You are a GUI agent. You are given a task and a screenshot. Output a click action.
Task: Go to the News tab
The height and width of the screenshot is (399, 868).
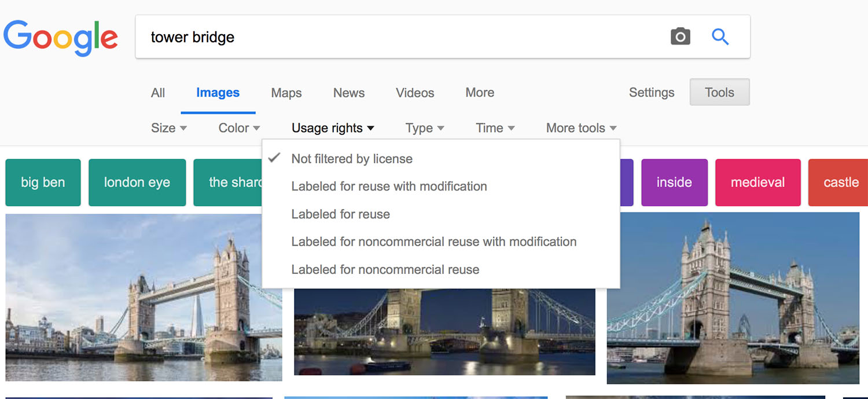pyautogui.click(x=349, y=93)
